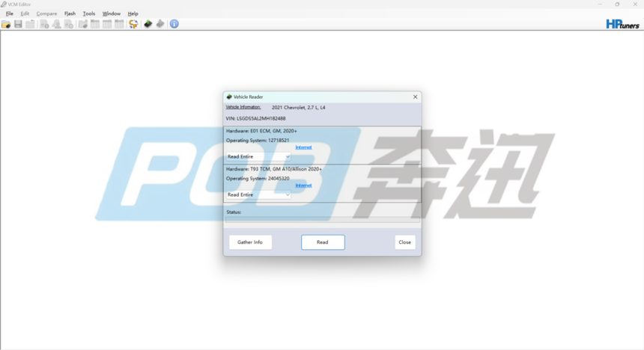The height and width of the screenshot is (350, 644).
Task: Open the Help menu
Action: [133, 13]
